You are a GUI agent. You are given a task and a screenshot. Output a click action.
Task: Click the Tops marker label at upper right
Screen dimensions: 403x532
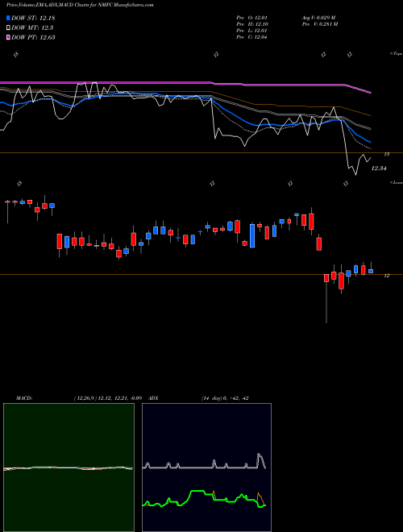pyautogui.click(x=396, y=54)
